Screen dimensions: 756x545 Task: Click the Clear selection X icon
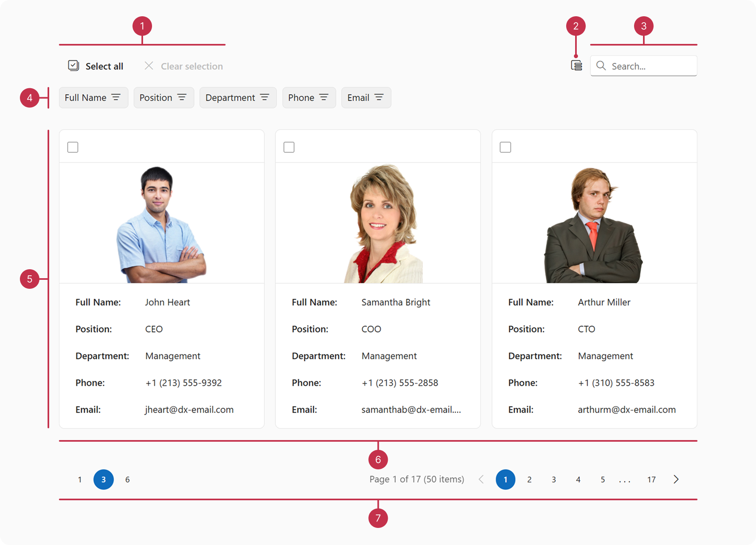[148, 65]
